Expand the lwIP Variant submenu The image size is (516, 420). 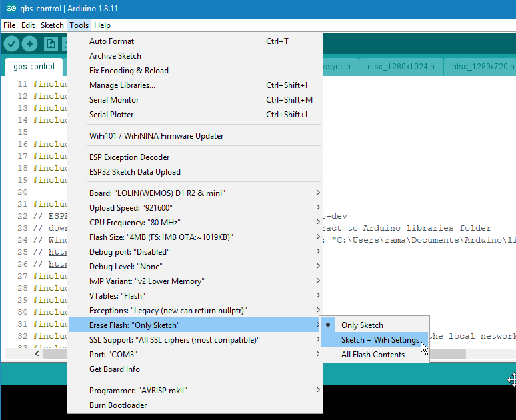click(195, 281)
